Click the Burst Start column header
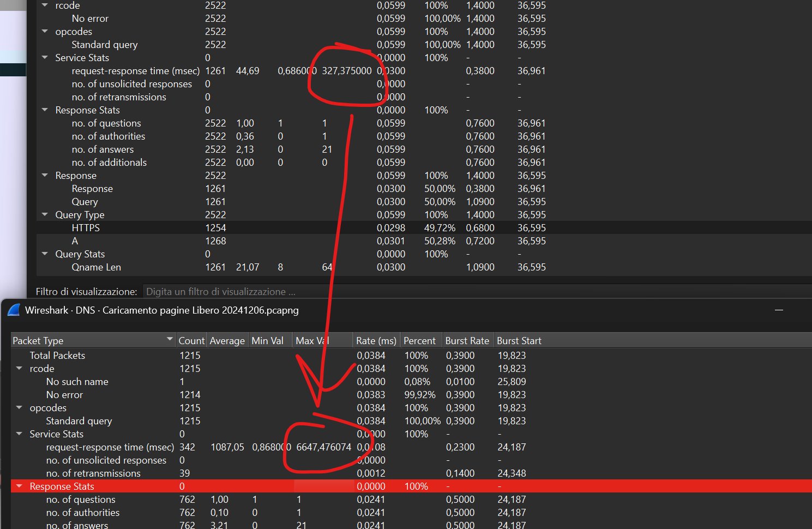The width and height of the screenshot is (812, 529). 519,341
